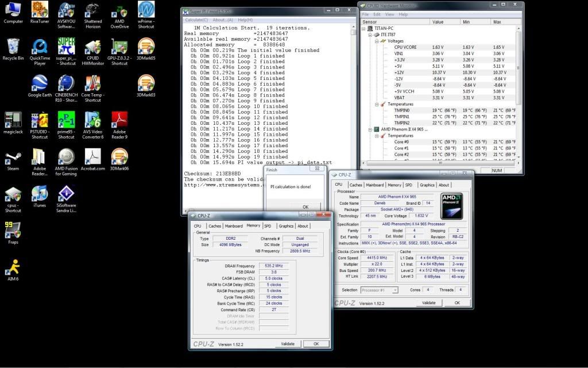Open Graphics tab in CPU-Z processor info window
Viewport: 588px width, 368px height.
tap(427, 185)
